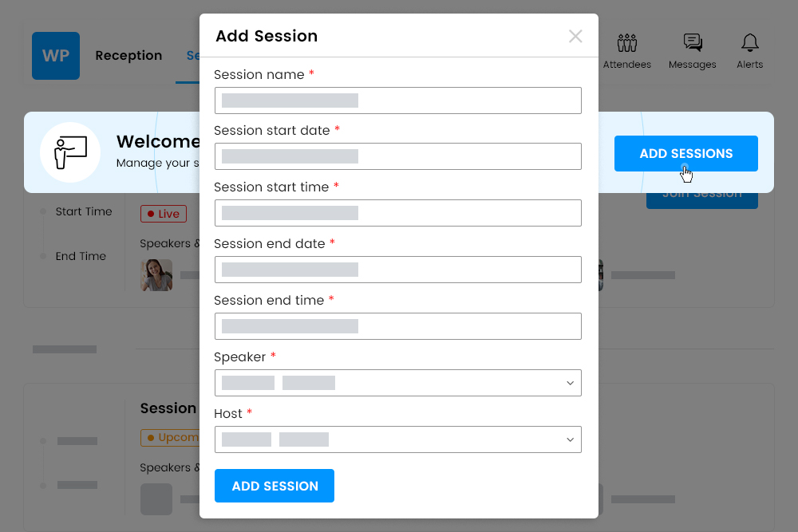Expand the Host dropdown

(398, 439)
